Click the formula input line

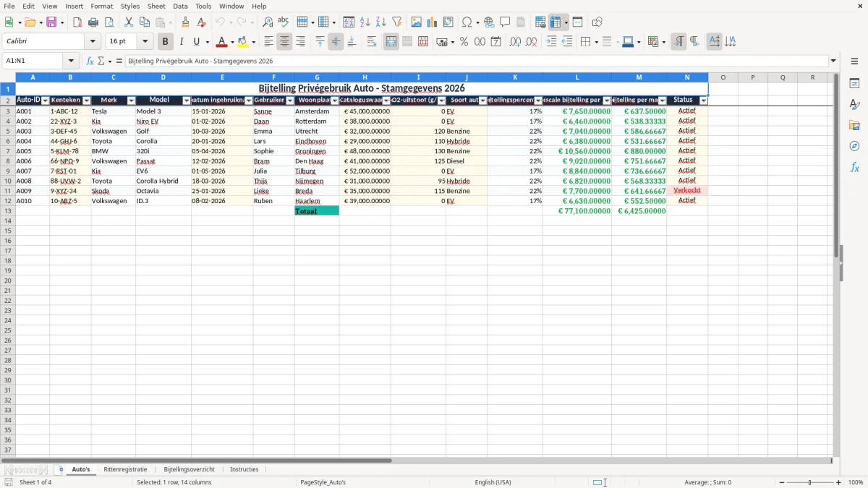[x=477, y=61]
